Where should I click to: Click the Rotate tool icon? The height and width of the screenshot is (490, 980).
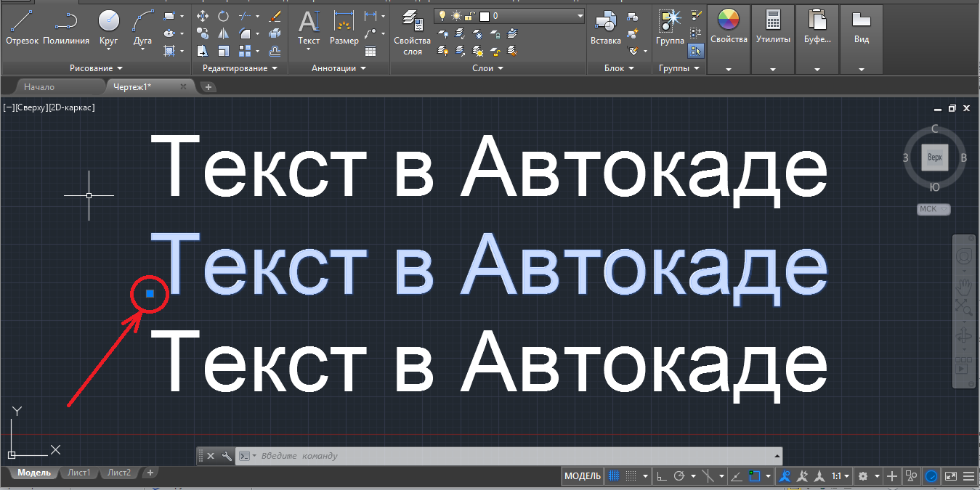coord(224,15)
